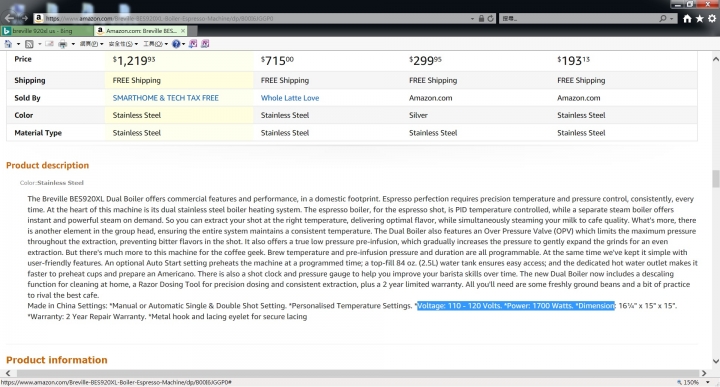Screen dimensions: 720x387
Task: Click horizontal scrollbar left arrow
Action: click(x=8, y=373)
